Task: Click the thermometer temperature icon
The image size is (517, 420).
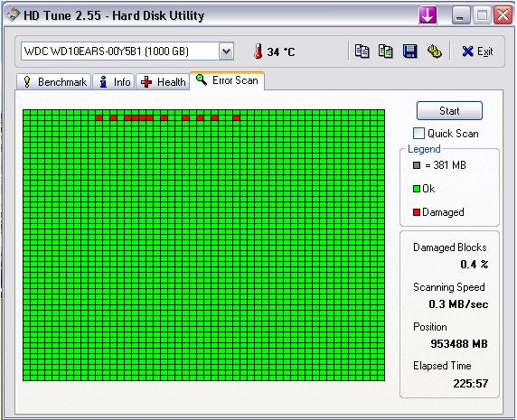Action: pos(258,51)
